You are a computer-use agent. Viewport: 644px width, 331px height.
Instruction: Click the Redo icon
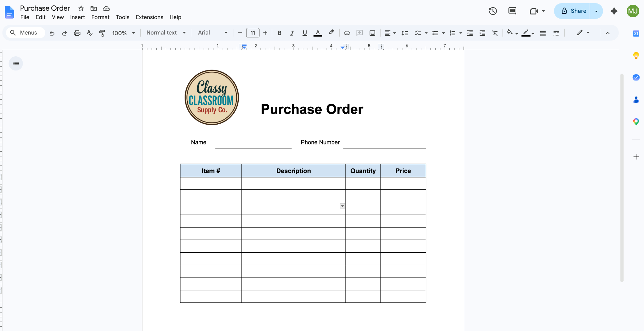64,33
